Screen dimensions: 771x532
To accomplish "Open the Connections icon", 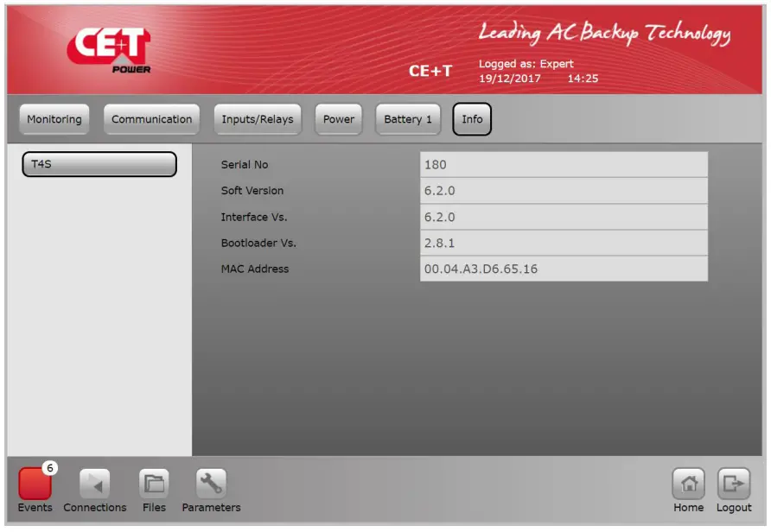I will (94, 484).
